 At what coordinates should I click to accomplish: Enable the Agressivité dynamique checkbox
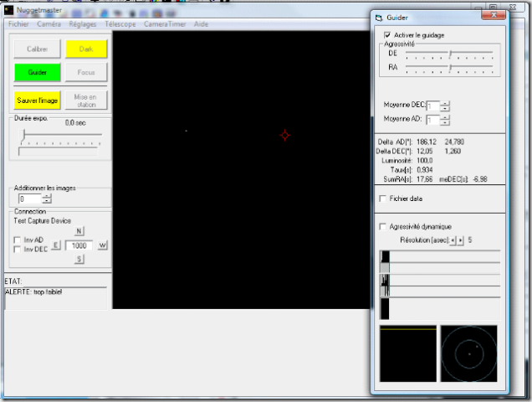pyautogui.click(x=383, y=227)
